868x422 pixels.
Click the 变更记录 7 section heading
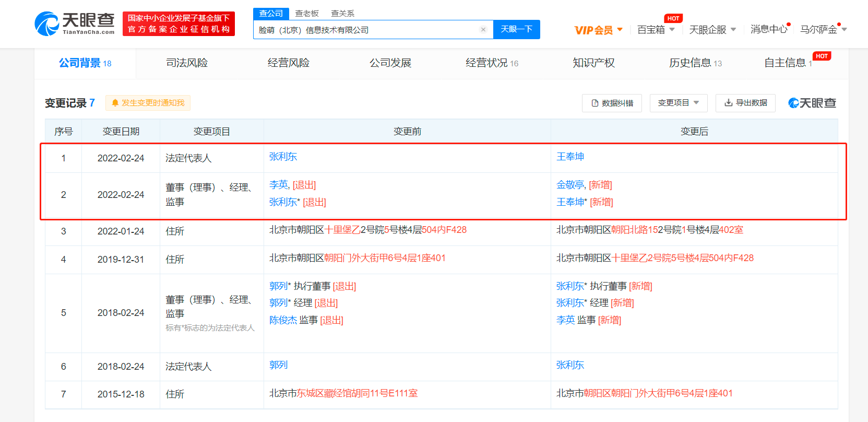point(70,103)
